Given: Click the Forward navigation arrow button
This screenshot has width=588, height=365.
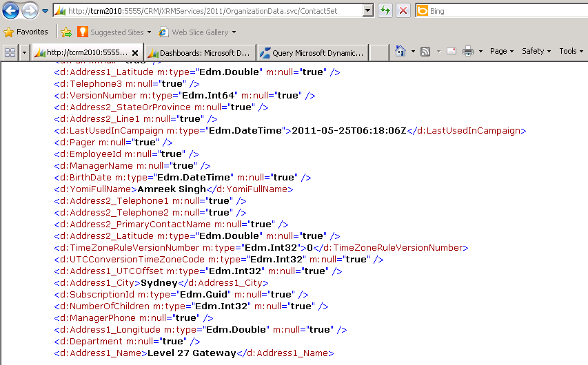Looking at the screenshot, I should [30, 10].
